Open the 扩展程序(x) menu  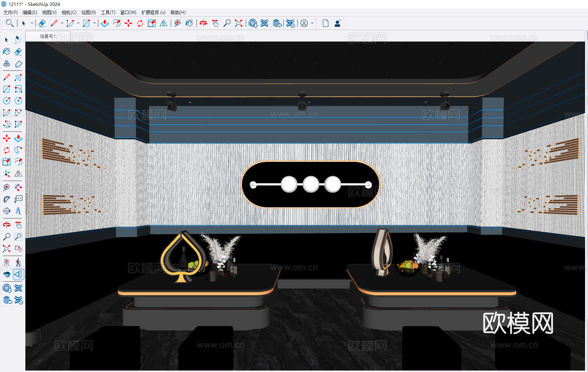pyautogui.click(x=153, y=12)
